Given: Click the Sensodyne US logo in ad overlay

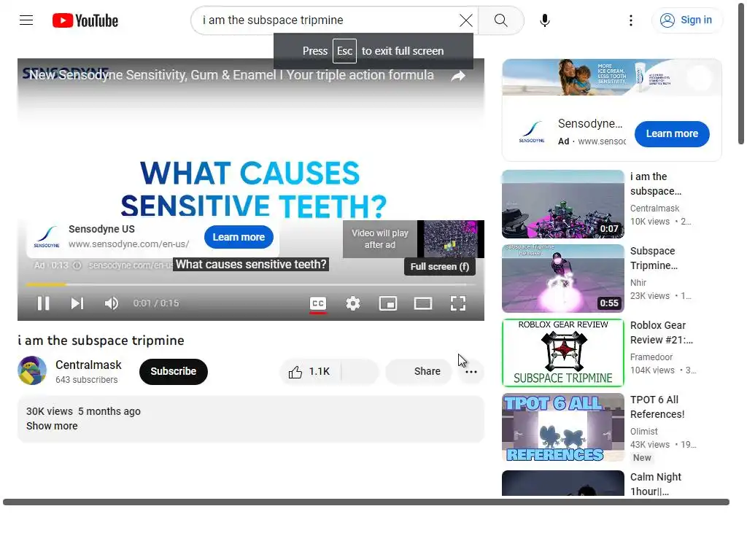Looking at the screenshot, I should pos(47,237).
